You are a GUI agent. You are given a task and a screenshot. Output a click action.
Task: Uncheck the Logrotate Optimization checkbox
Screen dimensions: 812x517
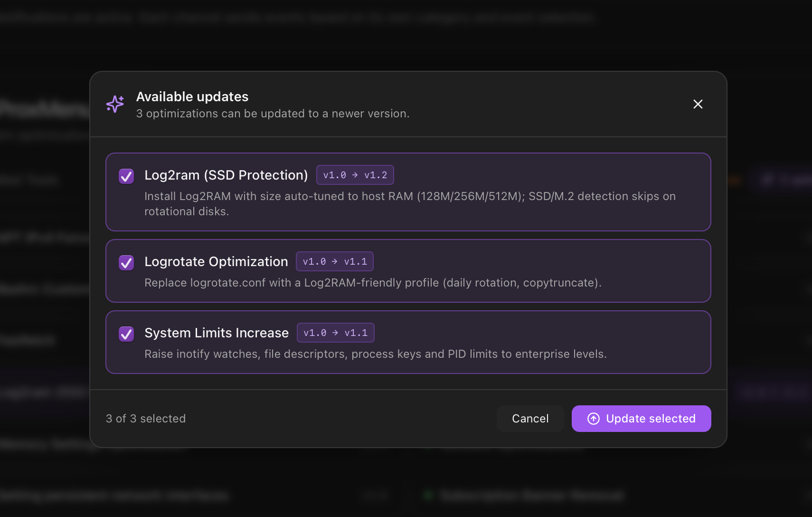[126, 263]
